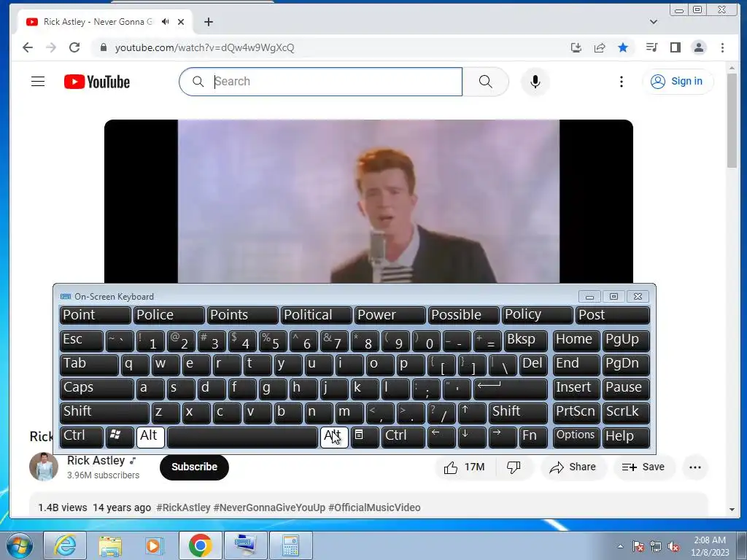This screenshot has height=560, width=747.
Task: Choose prediction word 'Power'
Action: point(390,315)
